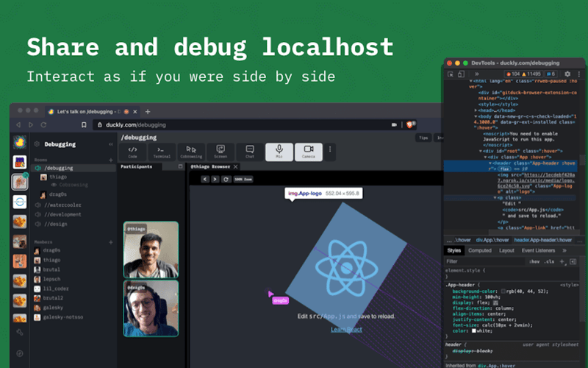This screenshot has height=368, width=588.
Task: Click member brutal2 in Members list
Action: coord(53,298)
